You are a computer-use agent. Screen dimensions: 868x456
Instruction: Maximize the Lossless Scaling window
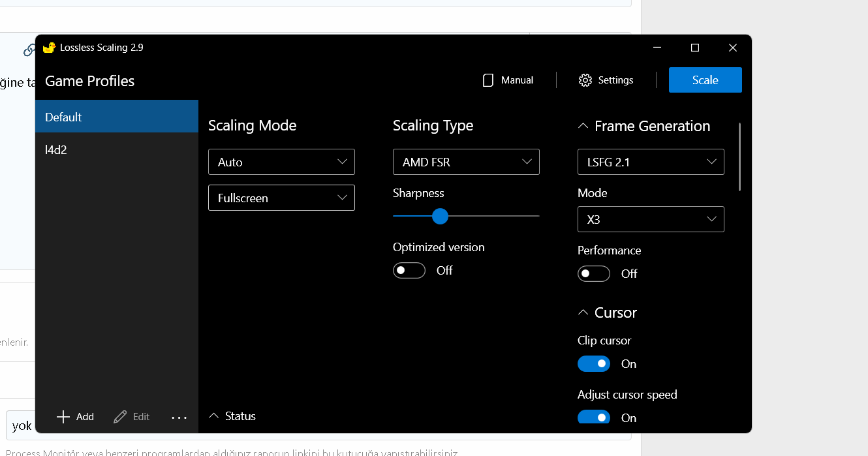[x=695, y=48]
